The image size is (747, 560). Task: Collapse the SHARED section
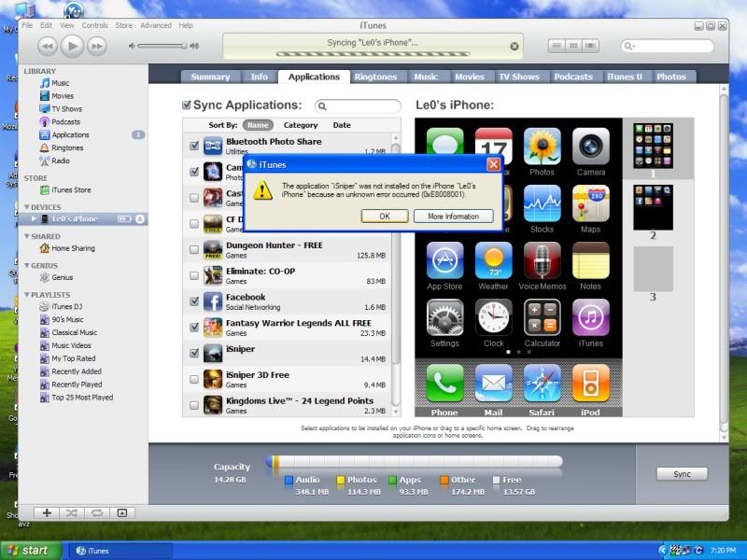point(27,236)
